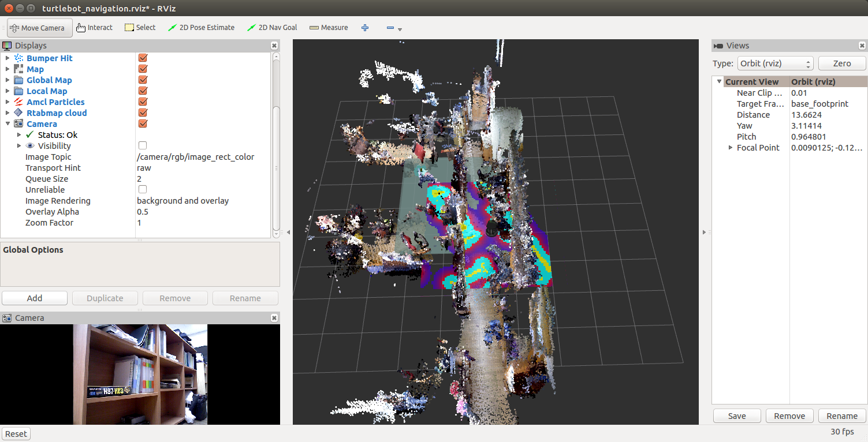Select the Measure tool
Viewport: 868px width, 442px height.
[x=329, y=28]
